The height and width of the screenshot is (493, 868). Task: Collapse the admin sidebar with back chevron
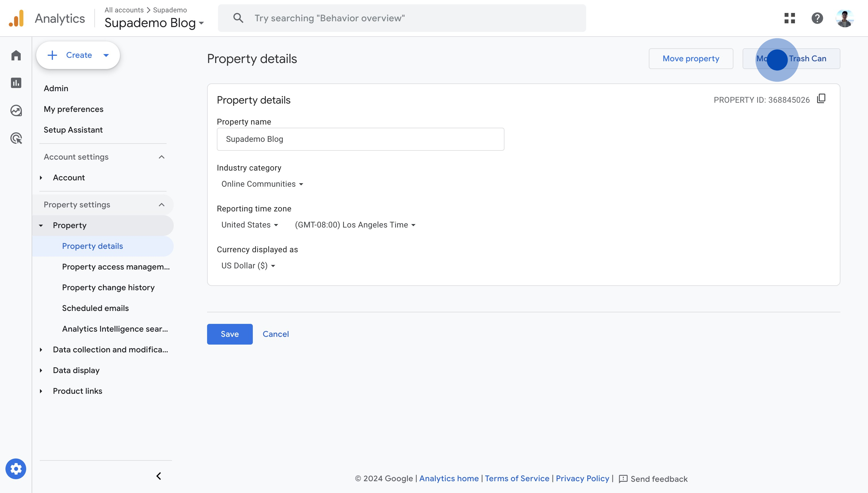pyautogui.click(x=158, y=476)
